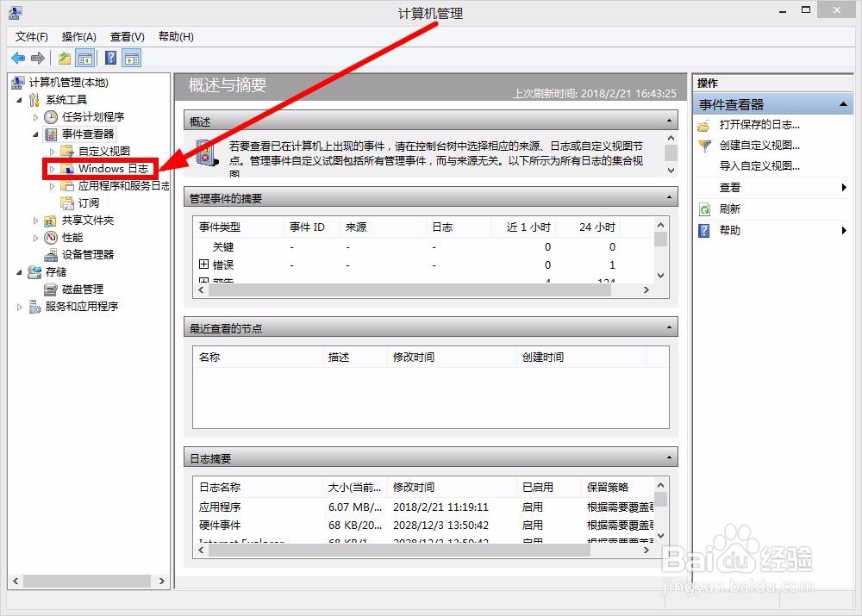This screenshot has width=862, height=616.
Task: Toggle the Show/Hide action pane toolbar icon
Action: (130, 58)
